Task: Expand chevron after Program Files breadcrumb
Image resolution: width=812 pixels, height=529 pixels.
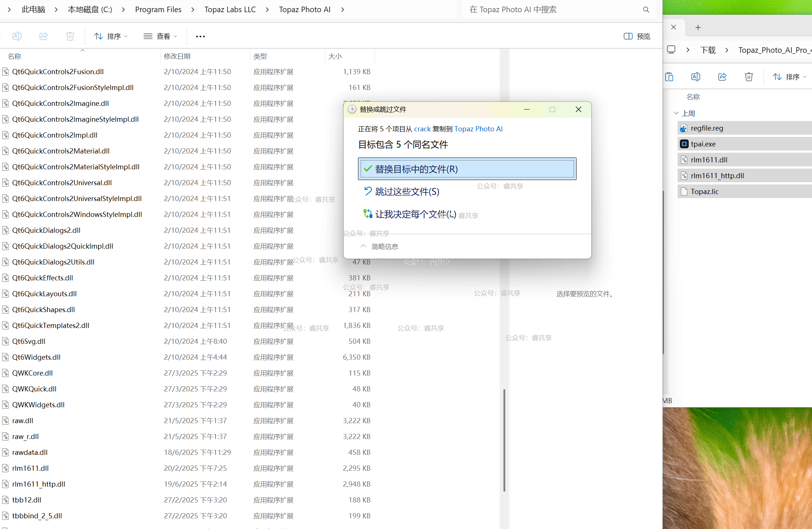Action: point(193,10)
